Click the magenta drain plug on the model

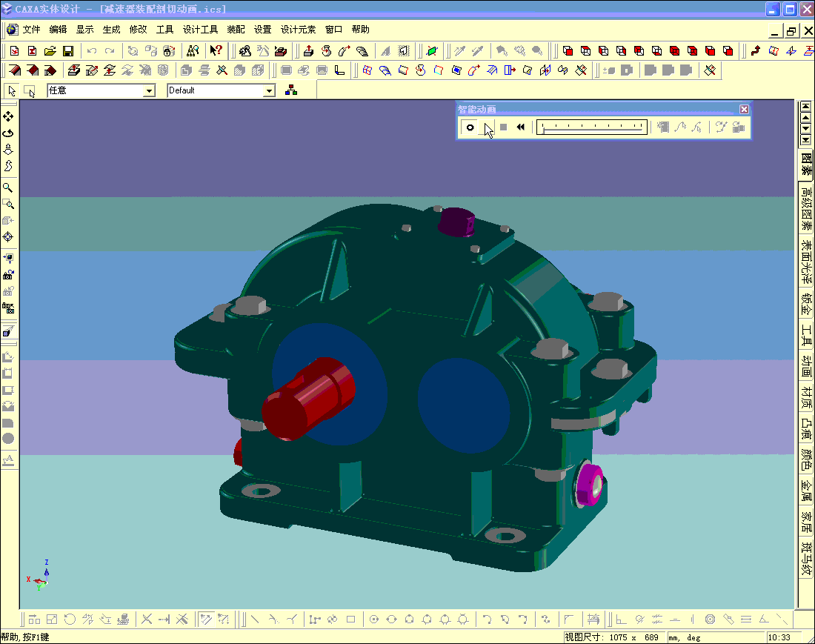click(x=590, y=485)
